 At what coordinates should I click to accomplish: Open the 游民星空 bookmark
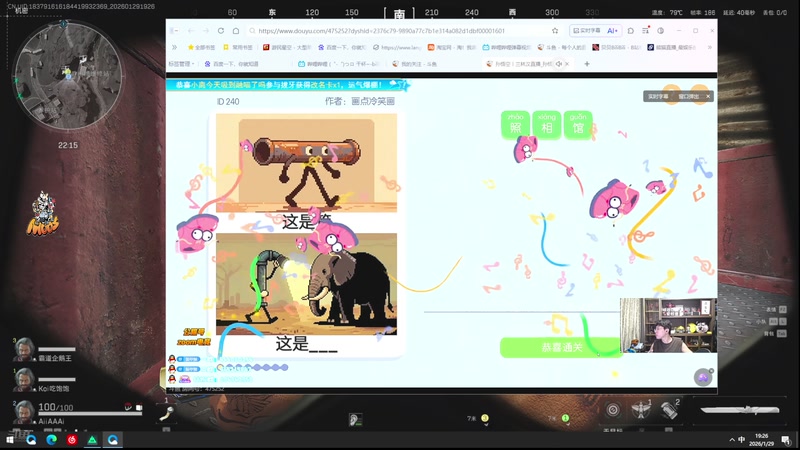287,47
